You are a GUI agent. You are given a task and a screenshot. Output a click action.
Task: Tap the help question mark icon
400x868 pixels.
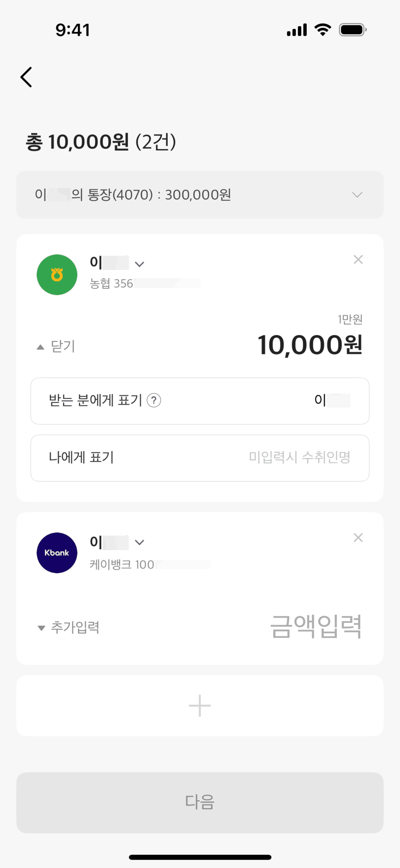(154, 400)
